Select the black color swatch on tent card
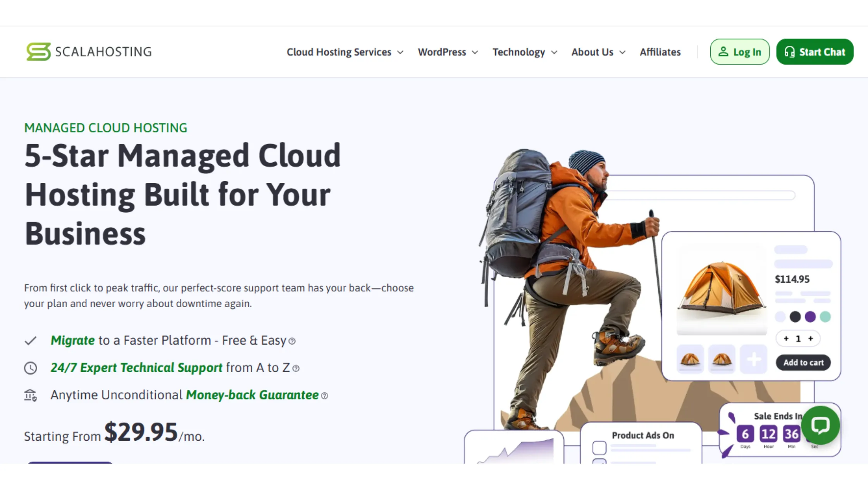The image size is (868, 488). 795,317
